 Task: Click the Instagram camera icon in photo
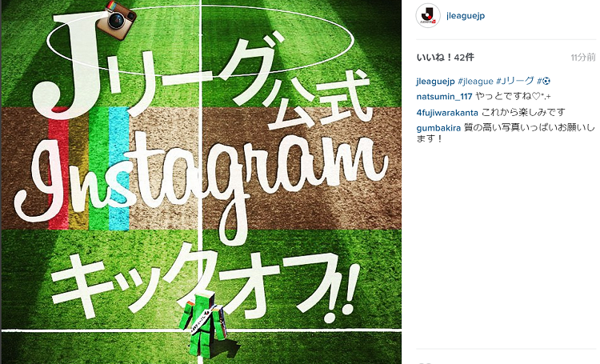(x=116, y=20)
